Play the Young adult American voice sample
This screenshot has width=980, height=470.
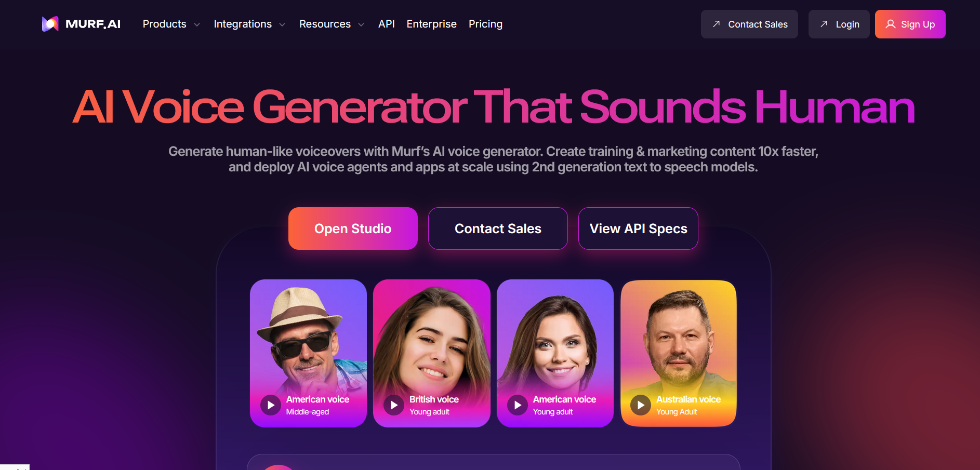518,405
